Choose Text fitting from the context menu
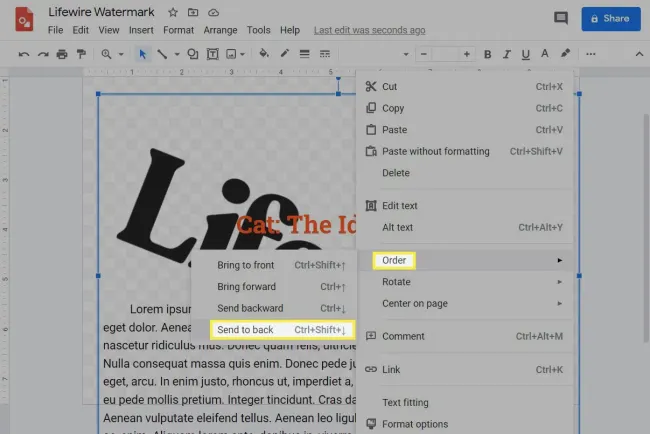Viewport: 650px width, 434px height. click(x=464, y=402)
